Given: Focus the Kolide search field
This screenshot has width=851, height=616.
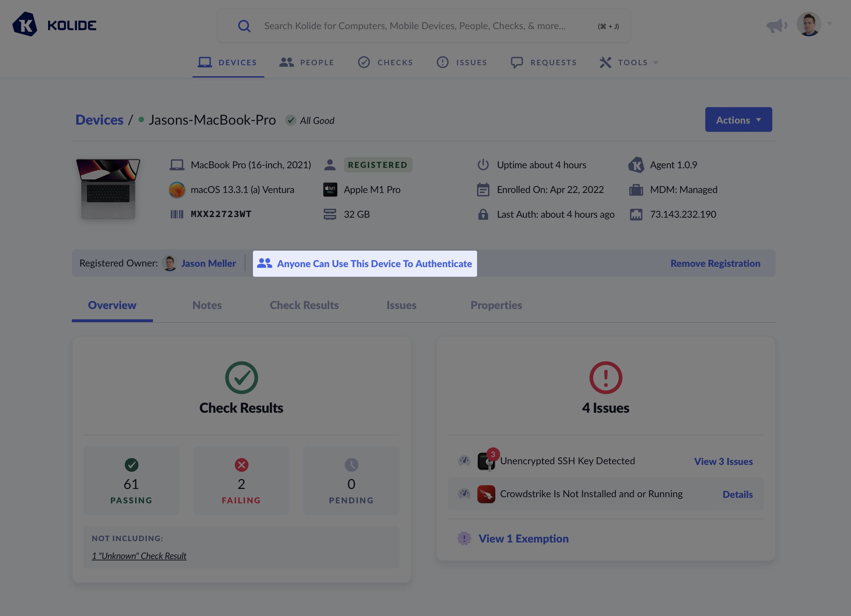Looking at the screenshot, I should tap(415, 26).
